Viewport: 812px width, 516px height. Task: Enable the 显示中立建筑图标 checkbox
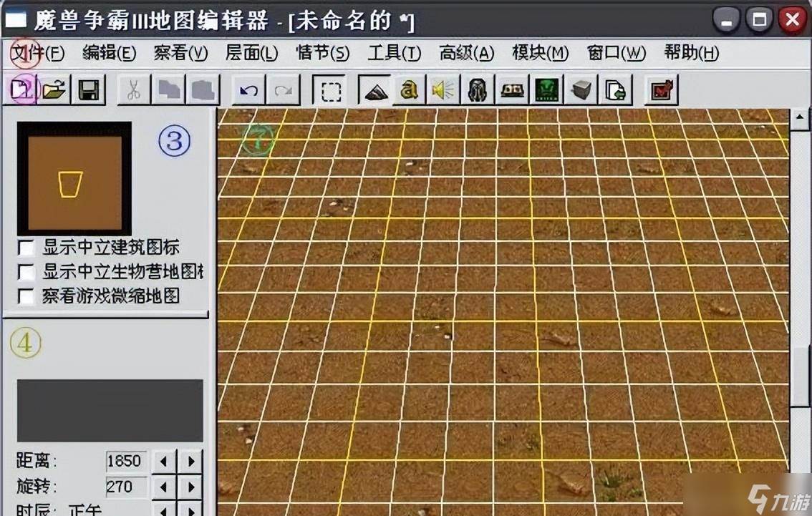[x=26, y=248]
